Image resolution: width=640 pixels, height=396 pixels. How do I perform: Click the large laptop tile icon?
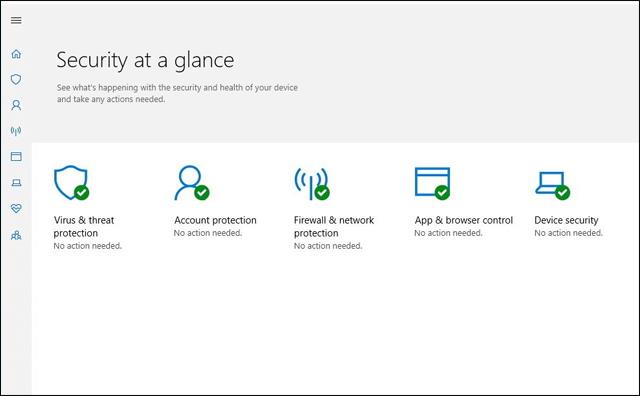553,185
